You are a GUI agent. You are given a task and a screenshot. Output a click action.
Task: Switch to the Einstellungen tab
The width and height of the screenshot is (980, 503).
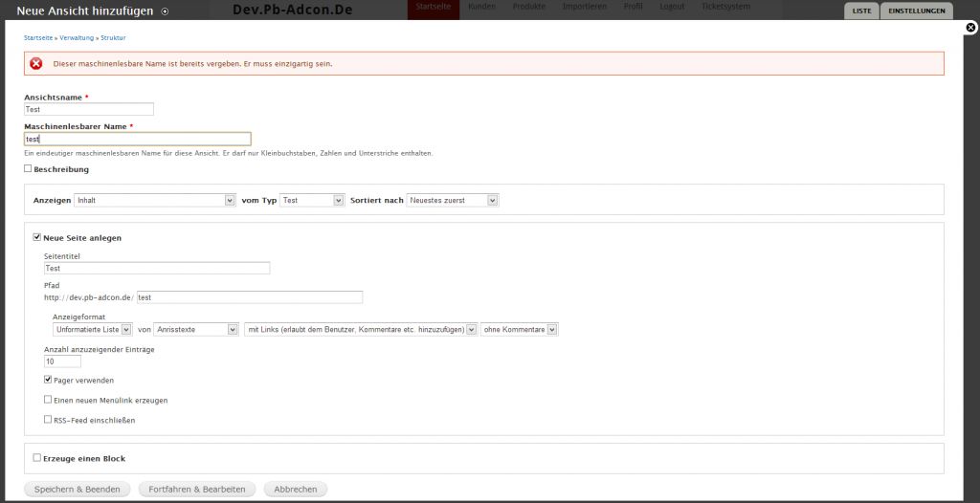tap(916, 11)
